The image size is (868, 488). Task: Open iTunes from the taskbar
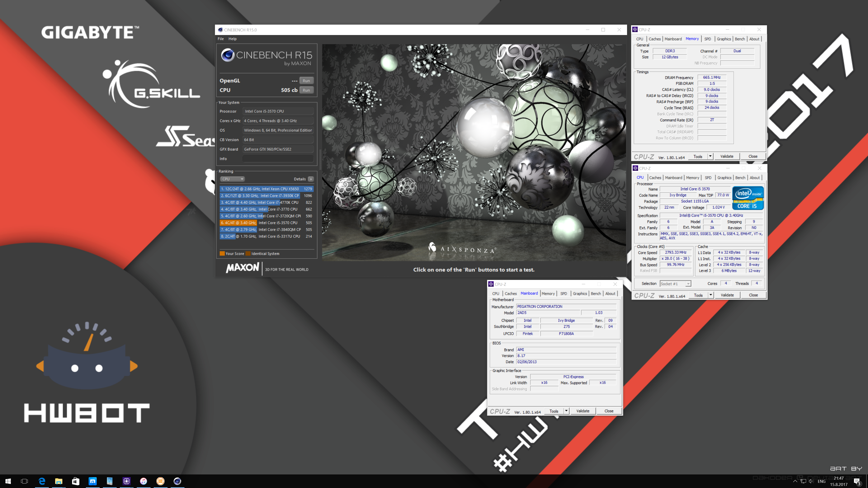[x=144, y=481]
